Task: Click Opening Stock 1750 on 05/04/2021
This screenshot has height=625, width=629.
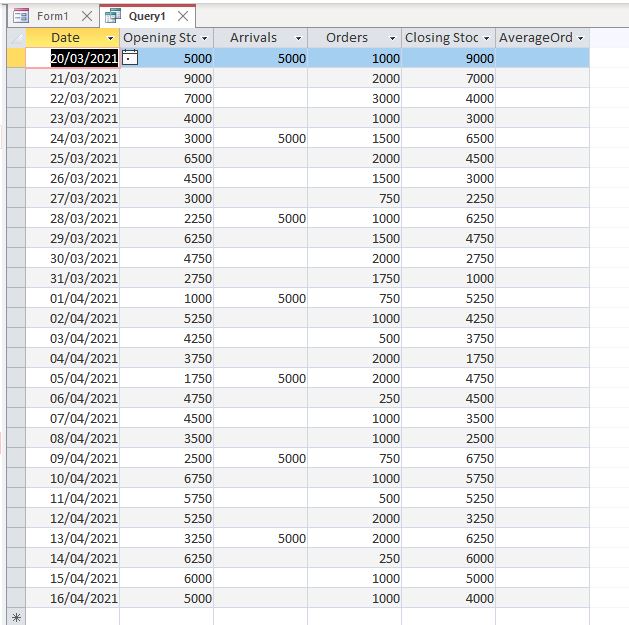Action: pos(166,378)
